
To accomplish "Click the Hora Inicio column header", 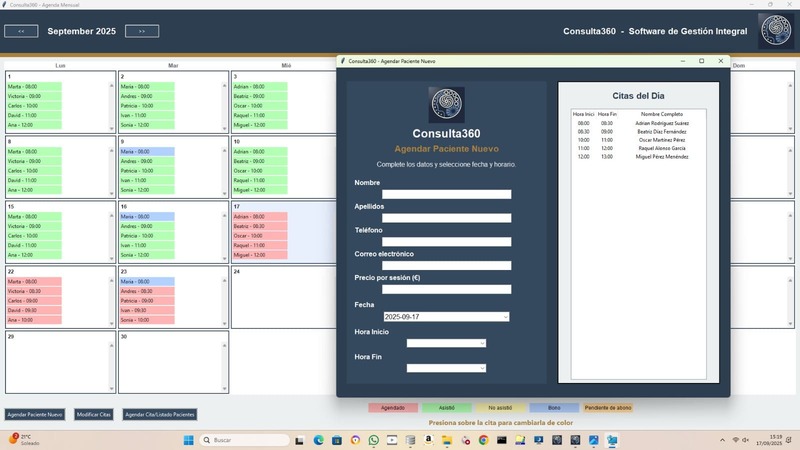I will tap(583, 114).
